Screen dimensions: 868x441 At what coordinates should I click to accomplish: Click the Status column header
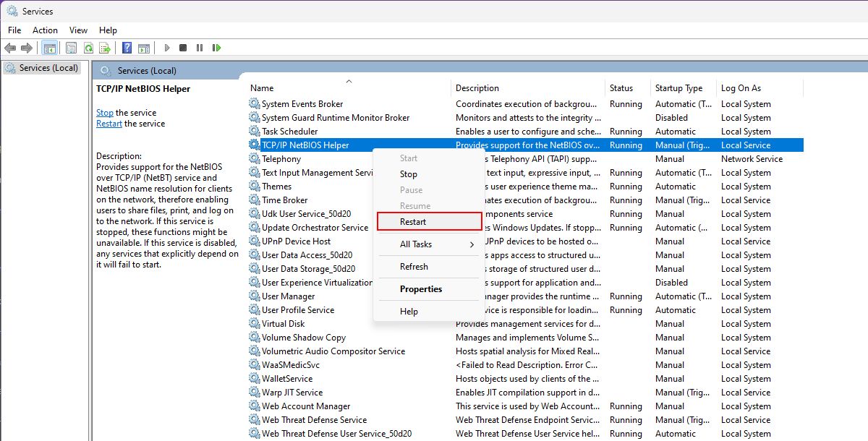coord(624,87)
